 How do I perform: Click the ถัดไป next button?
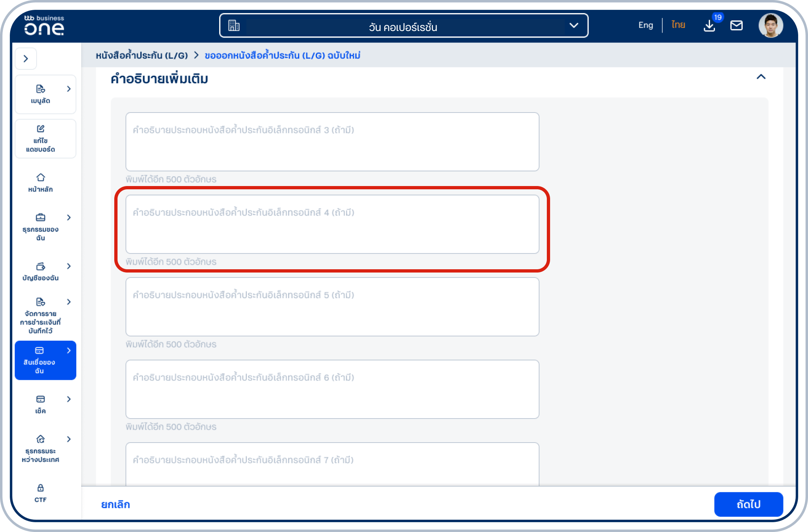748,504
